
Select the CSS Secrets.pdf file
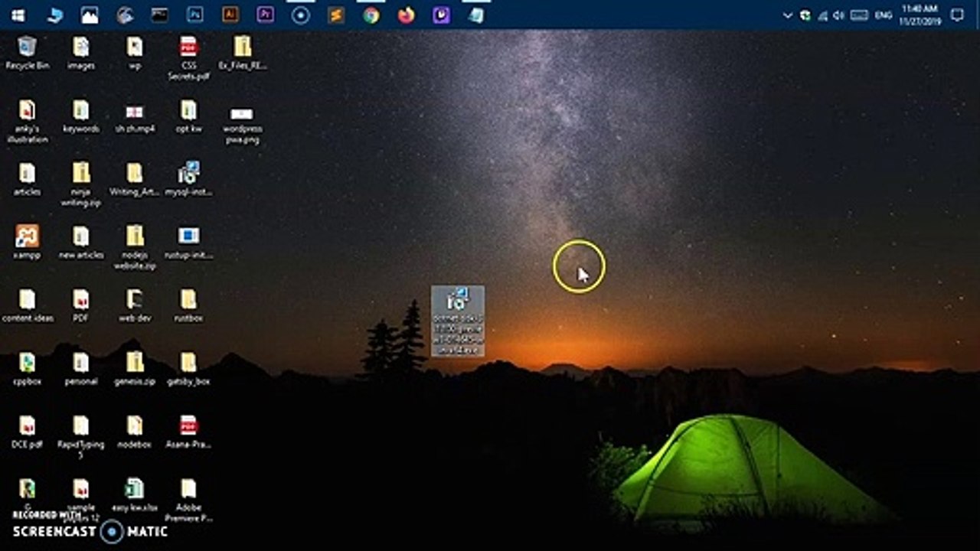[x=188, y=58]
